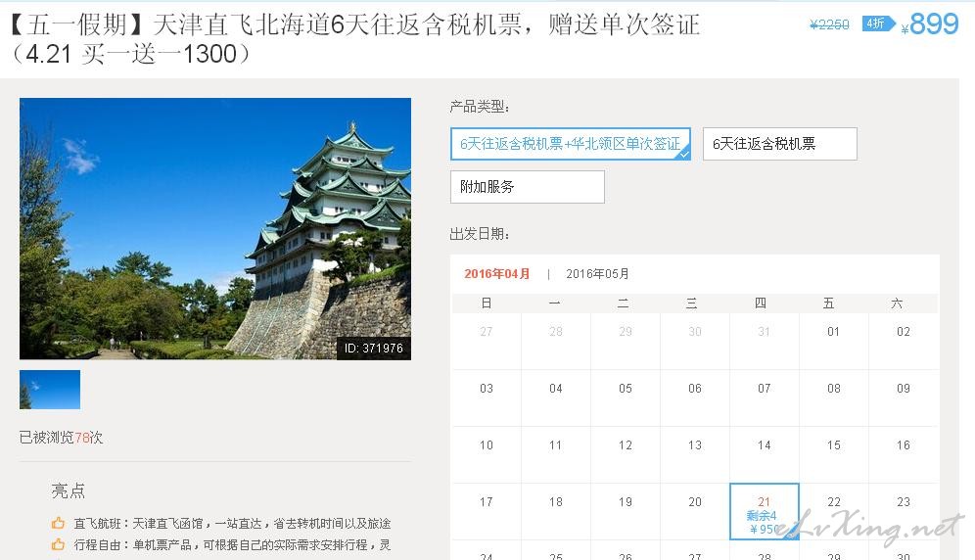The image size is (975, 560).
Task: Click the 亮点 highlights heading
Action: click(x=69, y=490)
